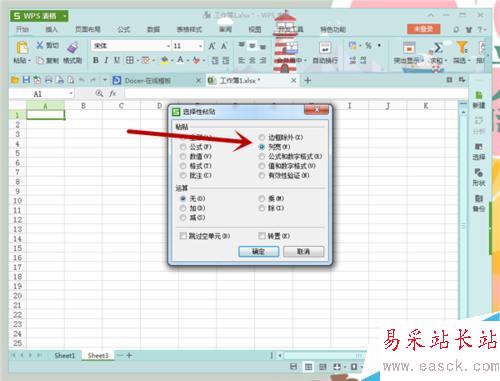Click the vertical scrollbar up arrow
500x381 pixels.
[x=463, y=112]
